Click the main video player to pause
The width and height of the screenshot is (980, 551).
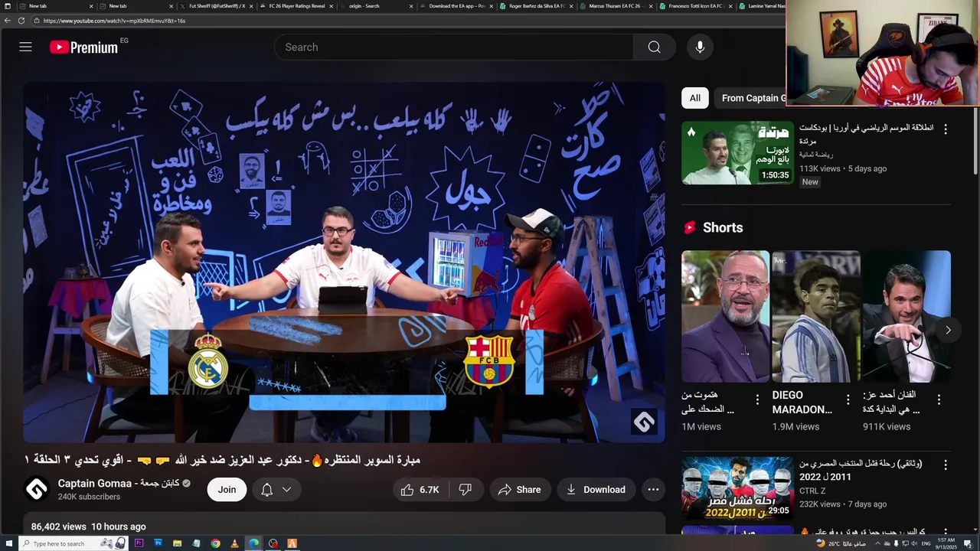tap(344, 262)
